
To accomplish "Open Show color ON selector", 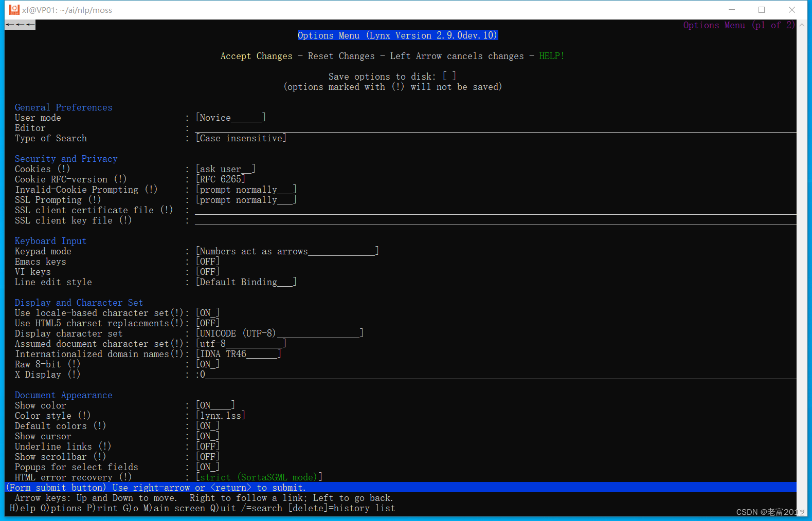I will (215, 405).
